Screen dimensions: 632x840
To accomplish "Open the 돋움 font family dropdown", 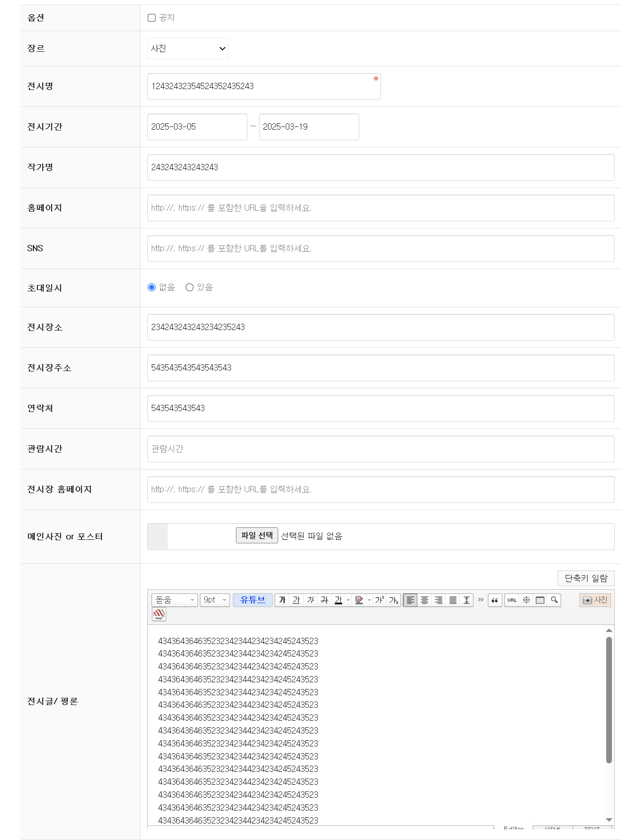I will point(174,600).
